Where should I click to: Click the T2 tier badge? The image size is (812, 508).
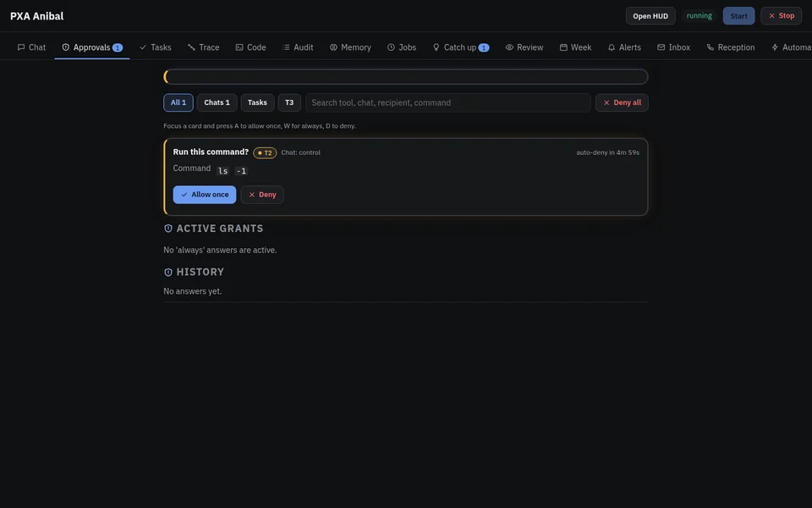pyautogui.click(x=265, y=153)
